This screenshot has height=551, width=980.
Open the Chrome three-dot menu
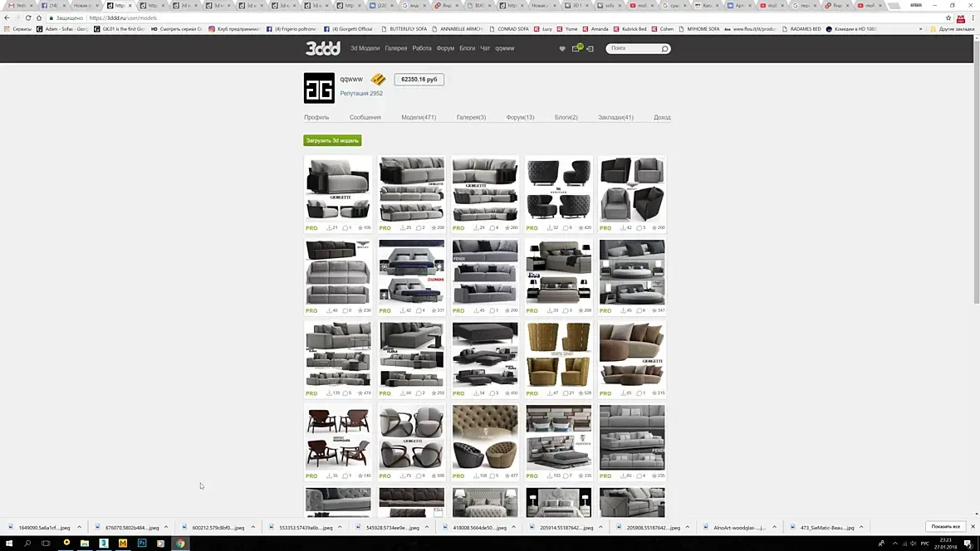[x=973, y=18]
